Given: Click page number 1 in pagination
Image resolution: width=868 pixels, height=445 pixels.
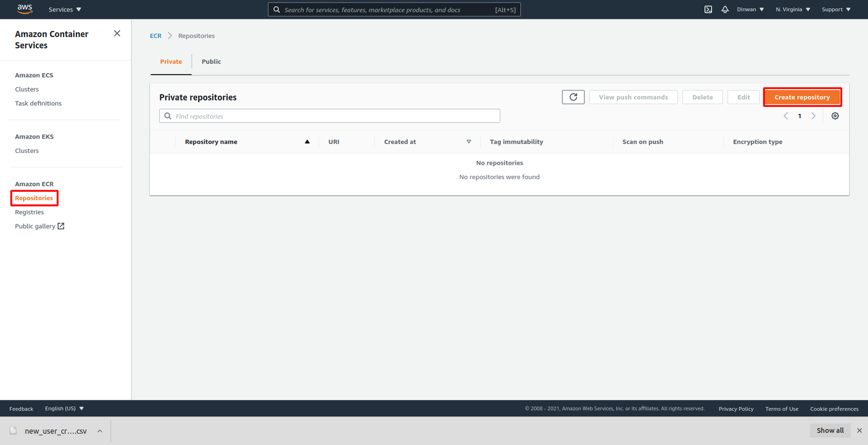Looking at the screenshot, I should [x=800, y=116].
